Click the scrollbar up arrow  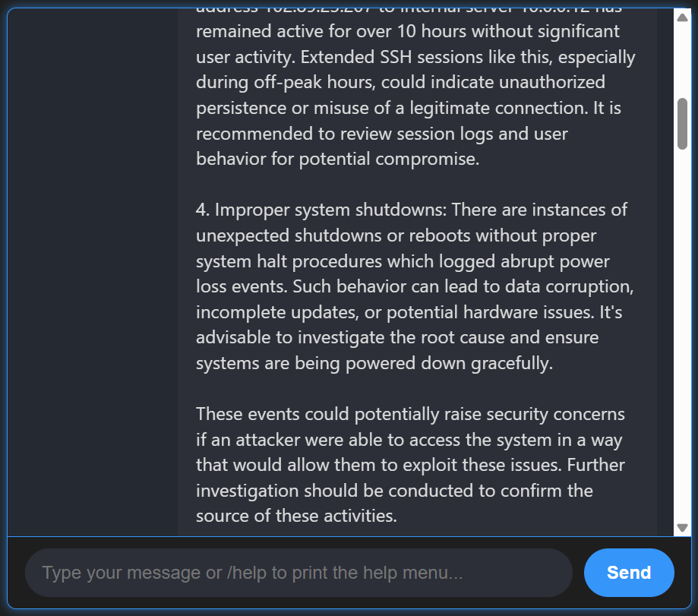[682, 17]
